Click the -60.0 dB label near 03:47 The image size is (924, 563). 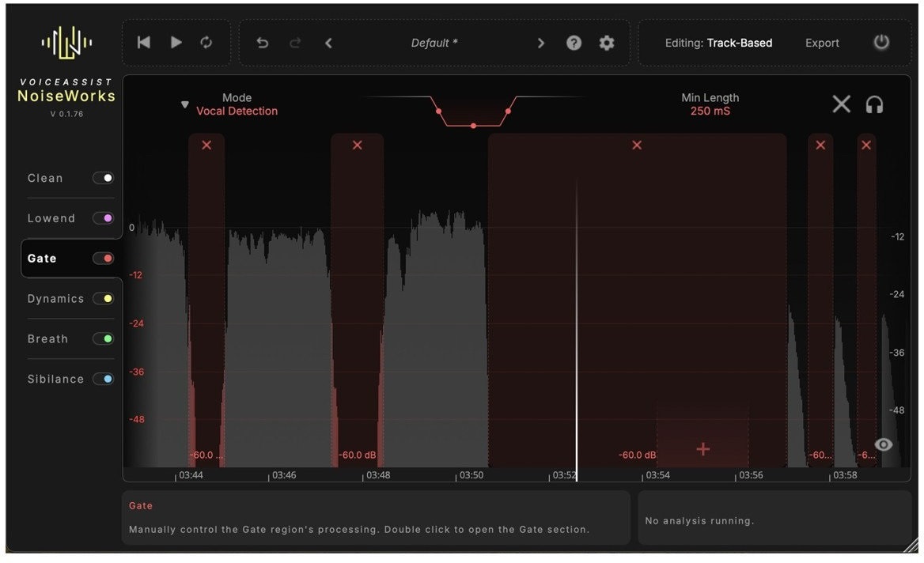[357, 455]
